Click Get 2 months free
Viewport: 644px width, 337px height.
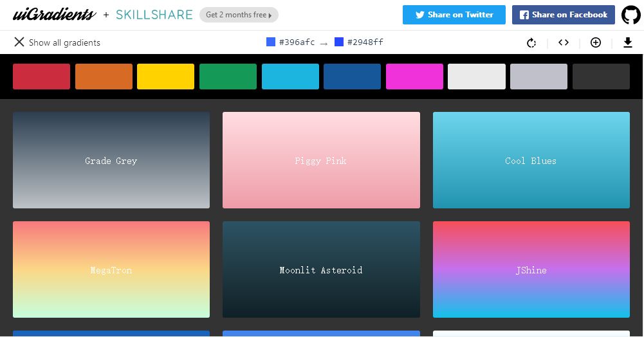pyautogui.click(x=239, y=15)
